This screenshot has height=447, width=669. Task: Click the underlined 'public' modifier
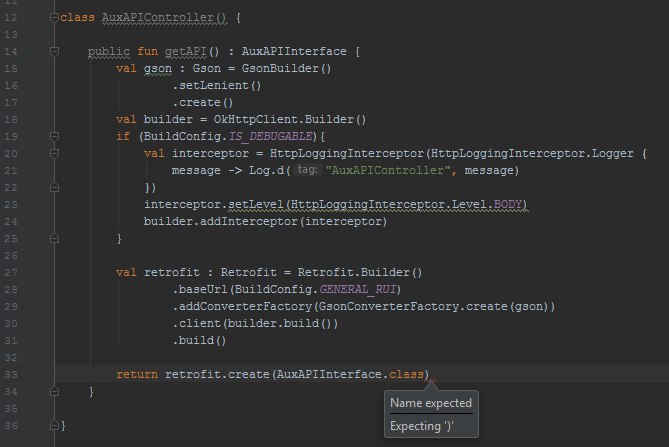click(x=109, y=52)
